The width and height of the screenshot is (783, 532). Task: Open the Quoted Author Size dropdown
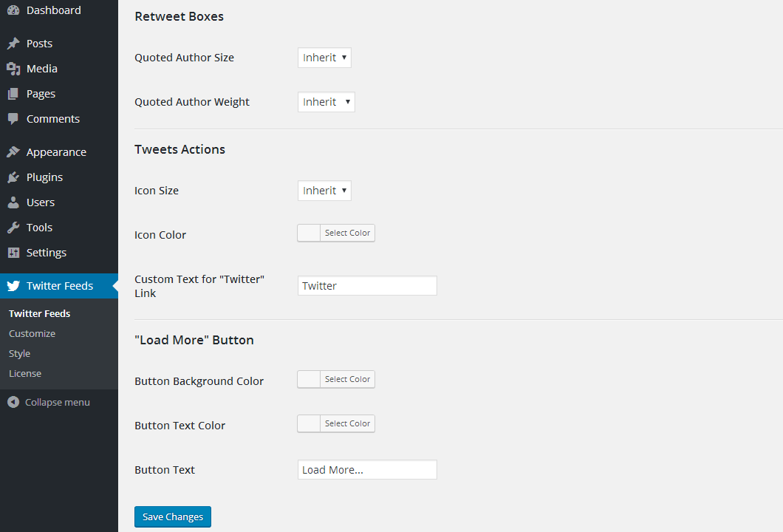coord(324,58)
